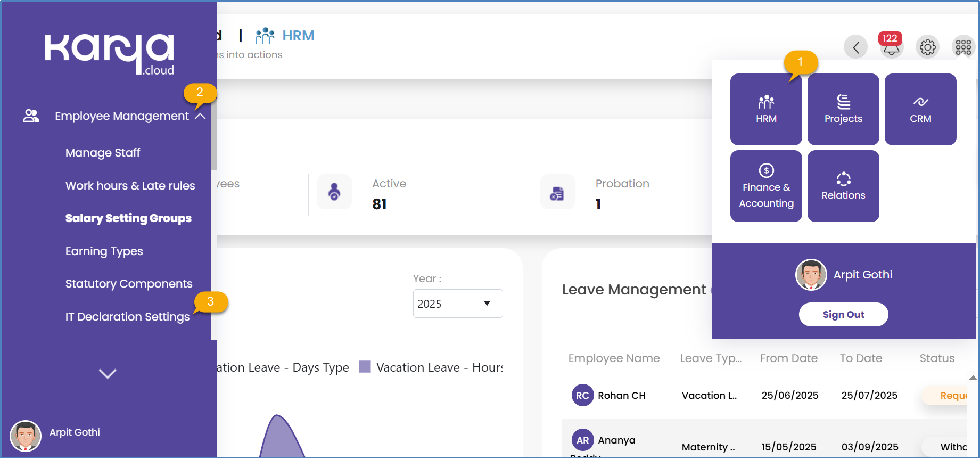Click the From Date column header
This screenshot has width=980, height=459.
coord(789,358)
